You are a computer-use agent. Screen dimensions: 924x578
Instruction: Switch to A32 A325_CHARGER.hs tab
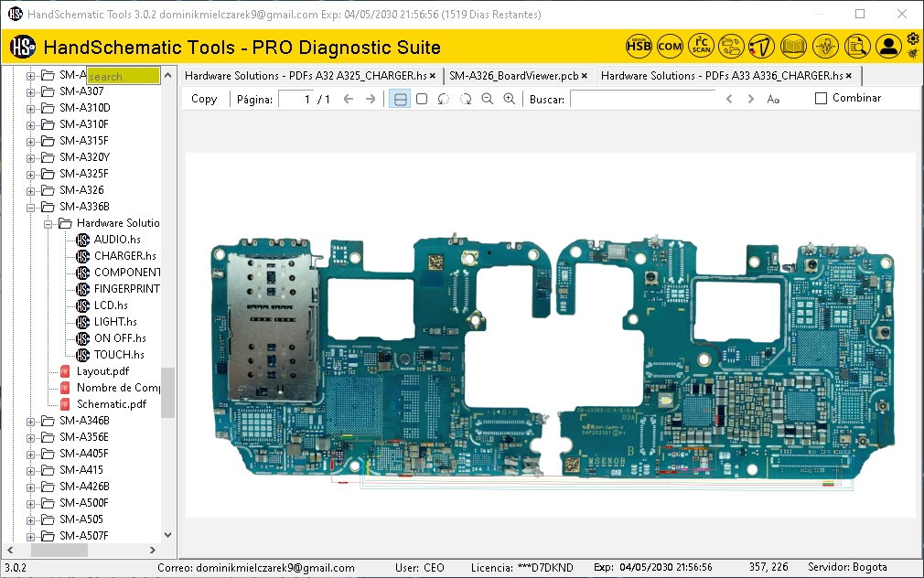click(x=306, y=76)
